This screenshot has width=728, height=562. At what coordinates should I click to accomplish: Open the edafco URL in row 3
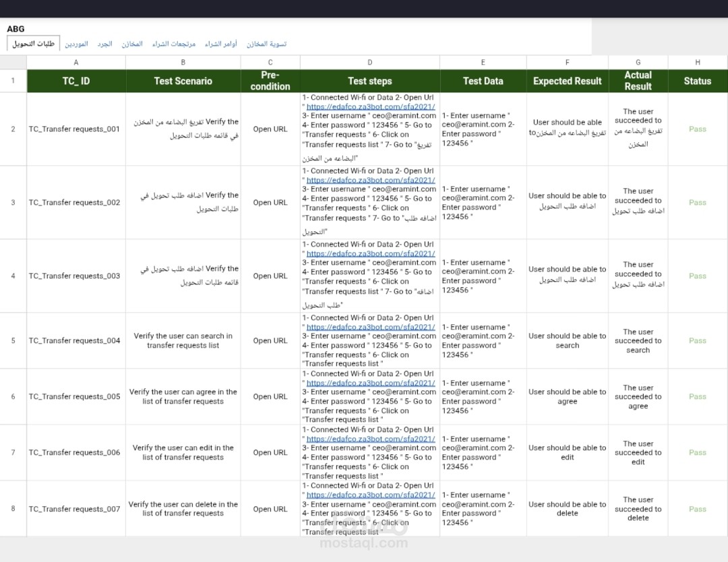[x=371, y=180]
